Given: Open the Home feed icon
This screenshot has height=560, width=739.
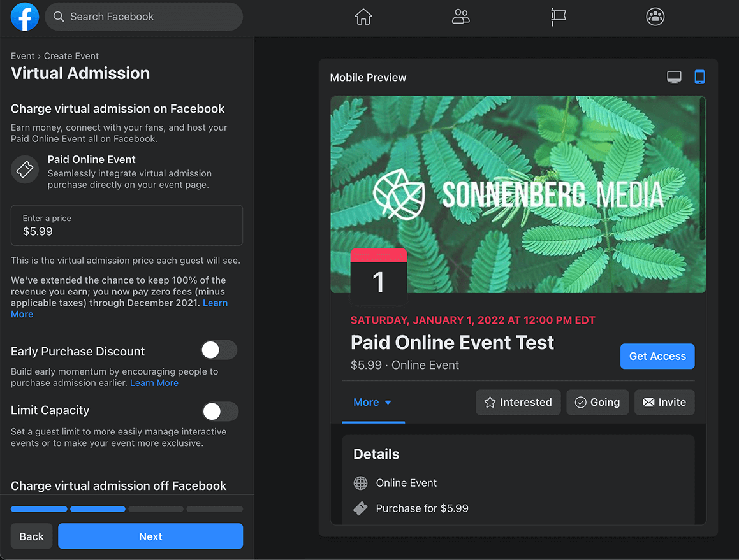Looking at the screenshot, I should tap(363, 17).
